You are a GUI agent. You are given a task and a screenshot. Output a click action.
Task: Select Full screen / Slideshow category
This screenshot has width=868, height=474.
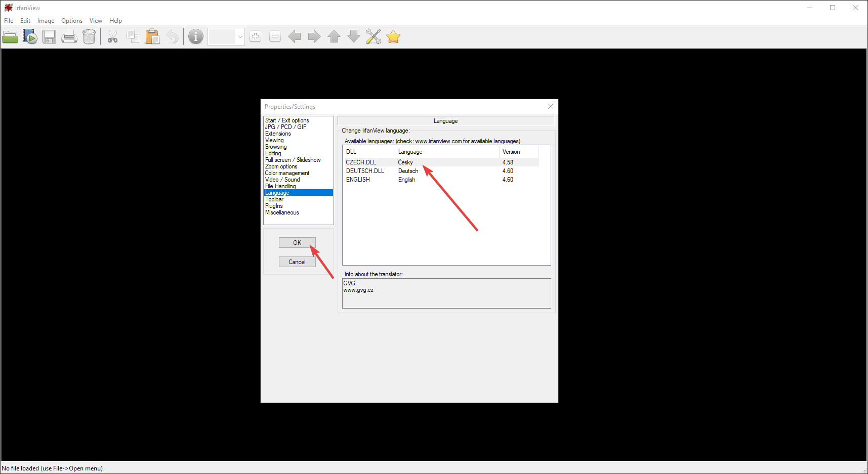coord(293,160)
